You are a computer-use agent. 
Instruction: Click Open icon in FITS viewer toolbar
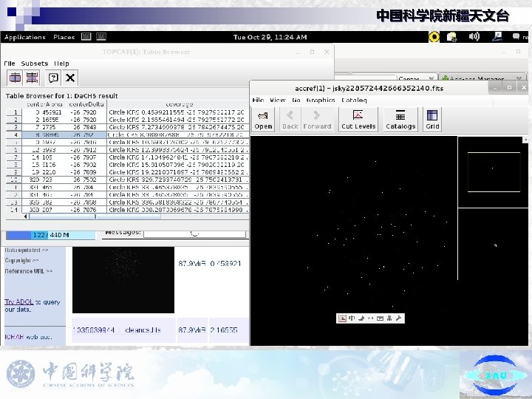point(263,120)
